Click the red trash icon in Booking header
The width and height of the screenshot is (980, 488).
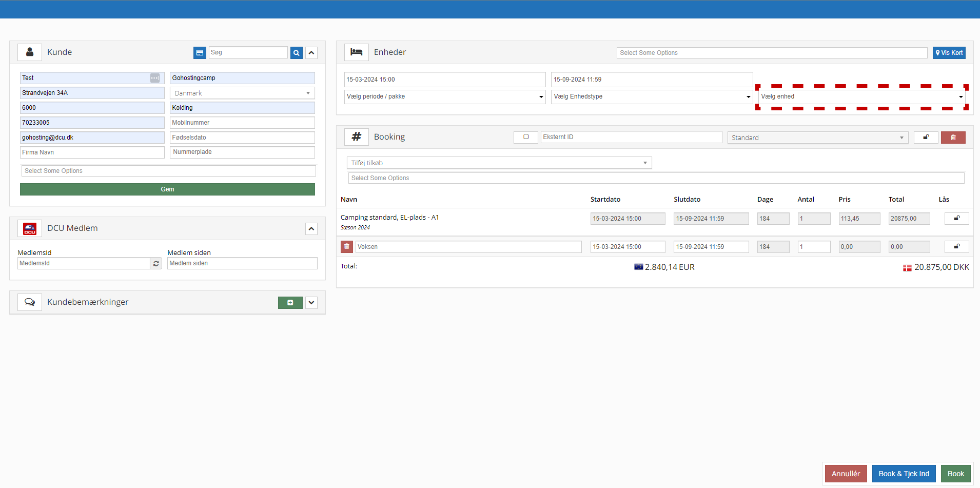(x=953, y=138)
